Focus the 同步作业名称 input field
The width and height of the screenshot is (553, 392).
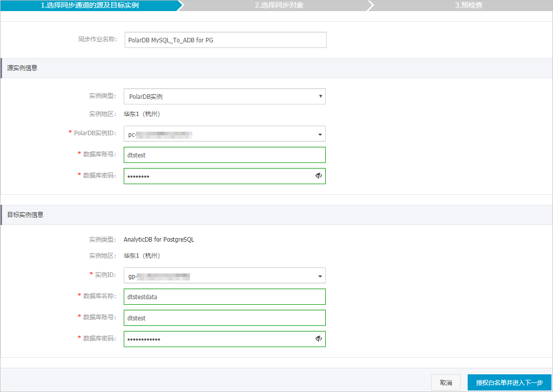coord(226,40)
